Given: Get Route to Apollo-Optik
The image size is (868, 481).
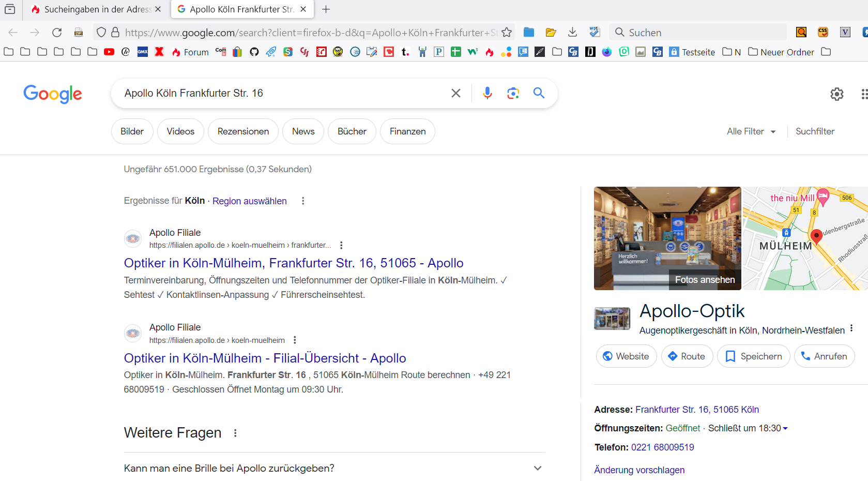Looking at the screenshot, I should (687, 356).
